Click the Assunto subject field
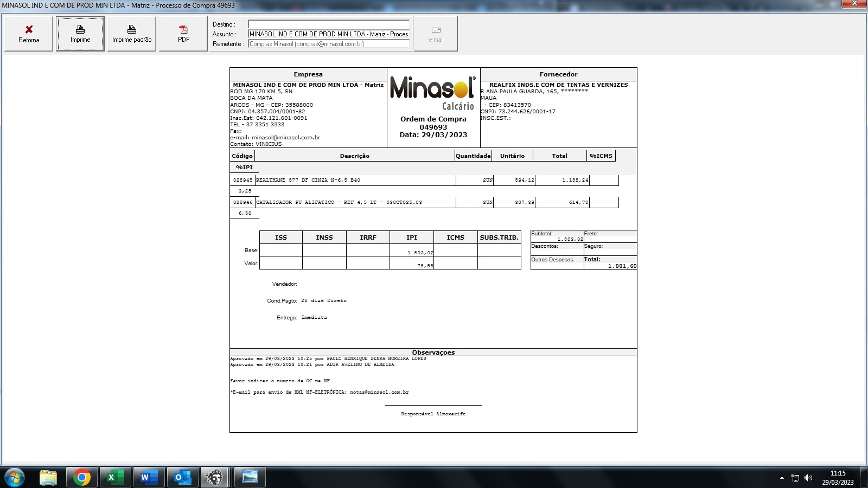This screenshot has width=868, height=488. (x=328, y=34)
